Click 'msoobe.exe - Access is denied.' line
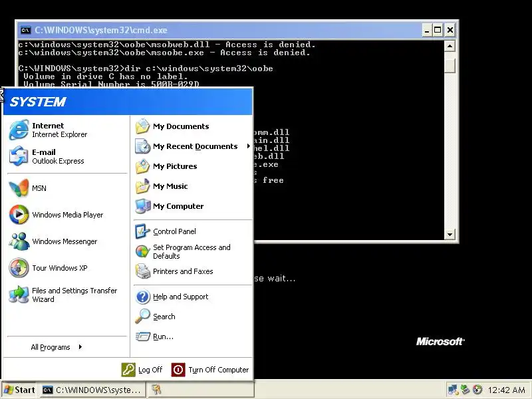Screen dimensions: 532x399 [164, 53]
